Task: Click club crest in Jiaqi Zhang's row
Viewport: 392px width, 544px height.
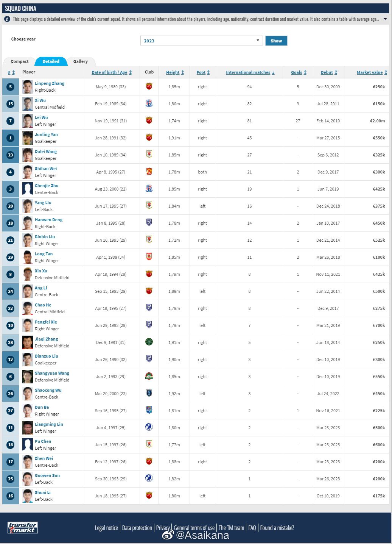Action: coord(149,342)
